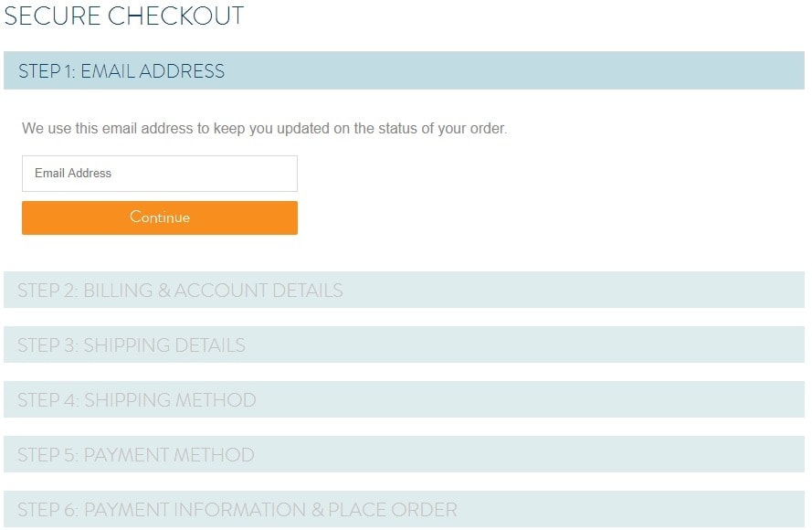Viewport: 812px width, 530px height.
Task: Submit email with the Continue button
Action: pos(160,217)
